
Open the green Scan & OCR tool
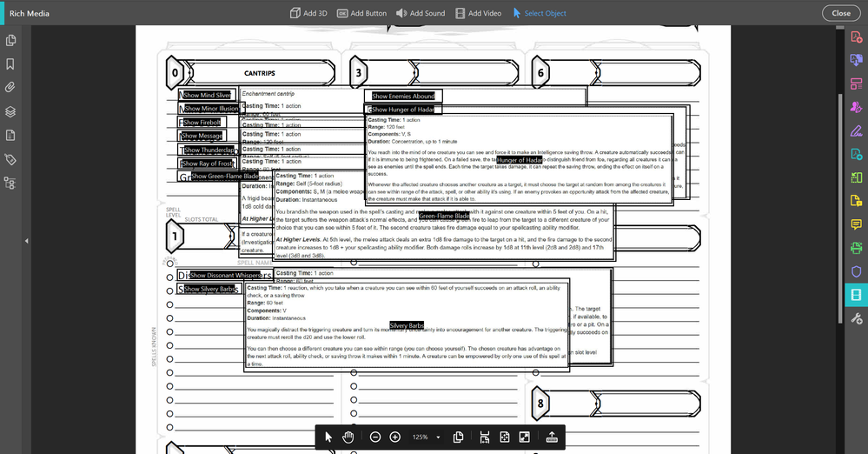coord(856,248)
